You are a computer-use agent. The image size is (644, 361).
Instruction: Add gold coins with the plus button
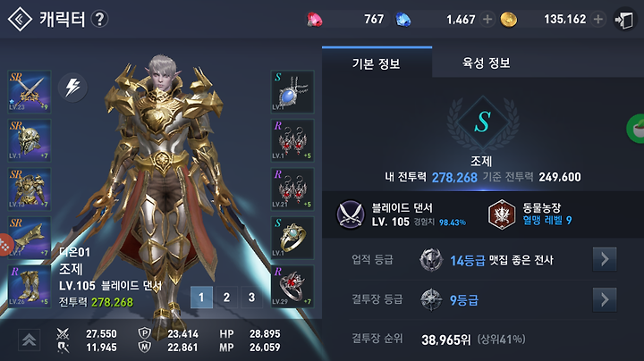click(598, 20)
